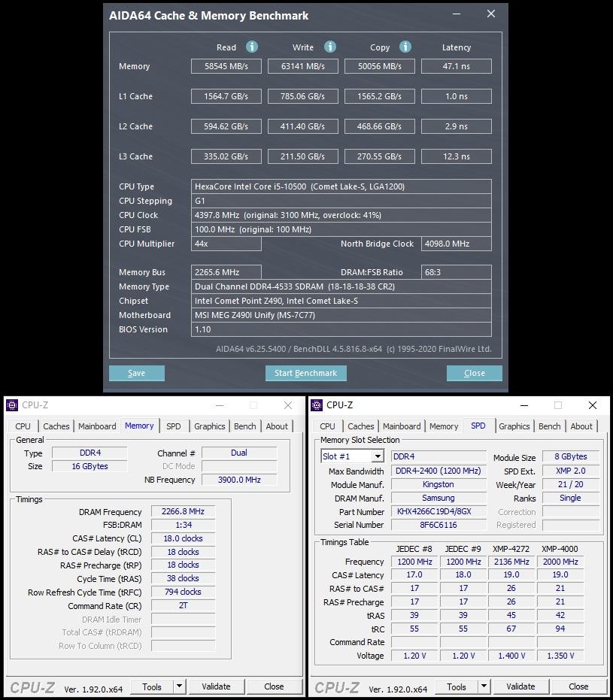Open Tools dropdown arrow in left CPU-Z window
Viewport: 613px width, 700px height.
pyautogui.click(x=179, y=686)
